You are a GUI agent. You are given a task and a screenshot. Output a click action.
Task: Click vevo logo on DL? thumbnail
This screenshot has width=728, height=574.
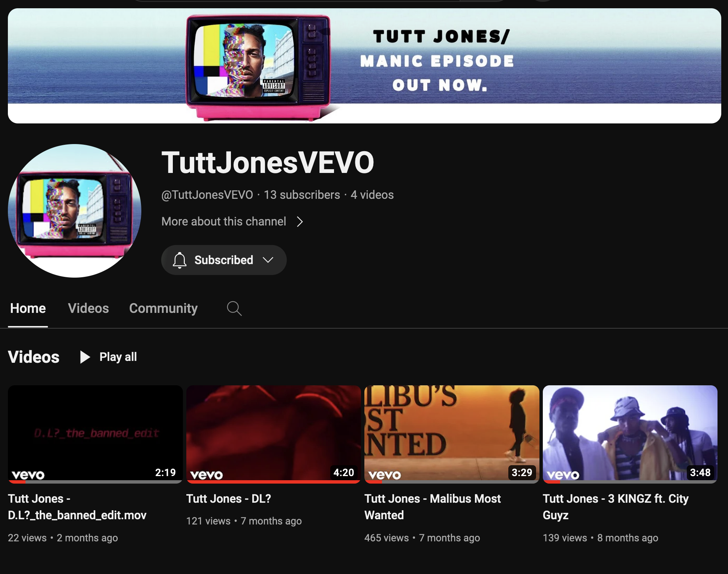point(206,475)
